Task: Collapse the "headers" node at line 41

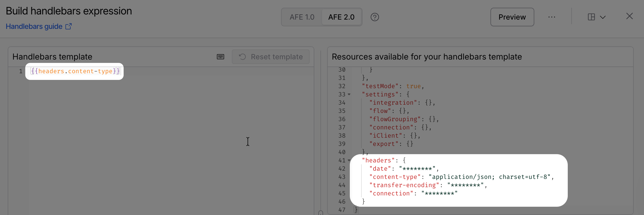Action: click(x=349, y=160)
